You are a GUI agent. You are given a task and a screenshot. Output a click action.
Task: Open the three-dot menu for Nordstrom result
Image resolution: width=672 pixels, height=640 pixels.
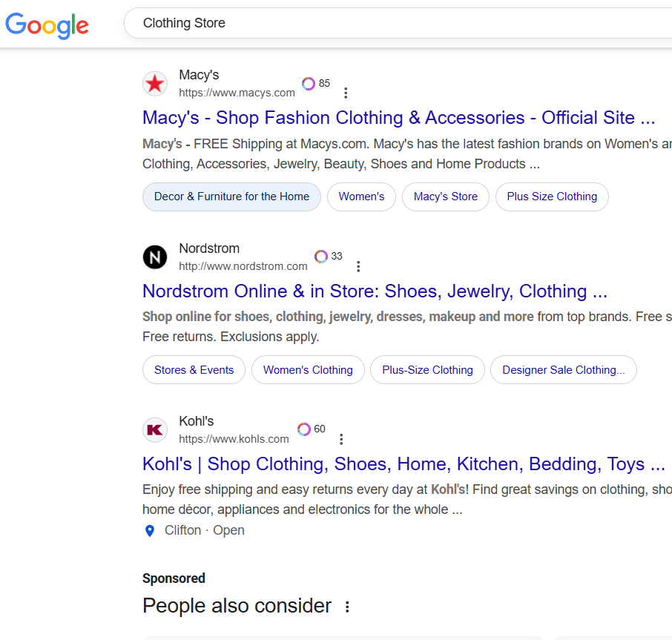(x=358, y=266)
